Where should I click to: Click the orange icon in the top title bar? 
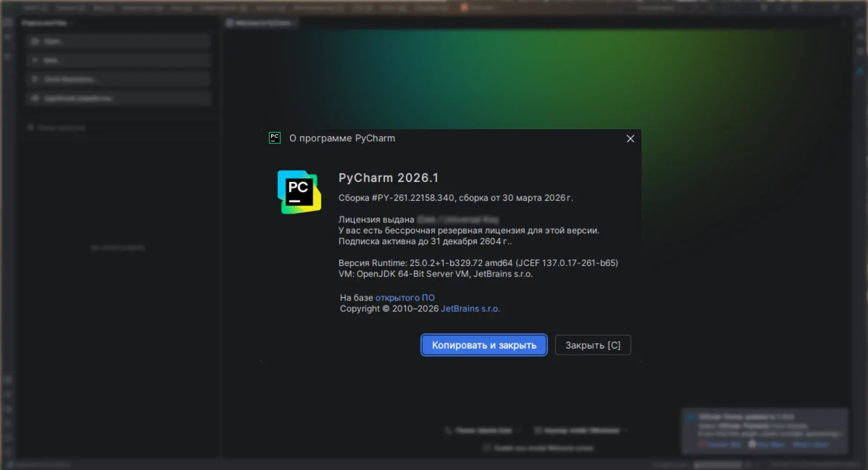click(464, 8)
